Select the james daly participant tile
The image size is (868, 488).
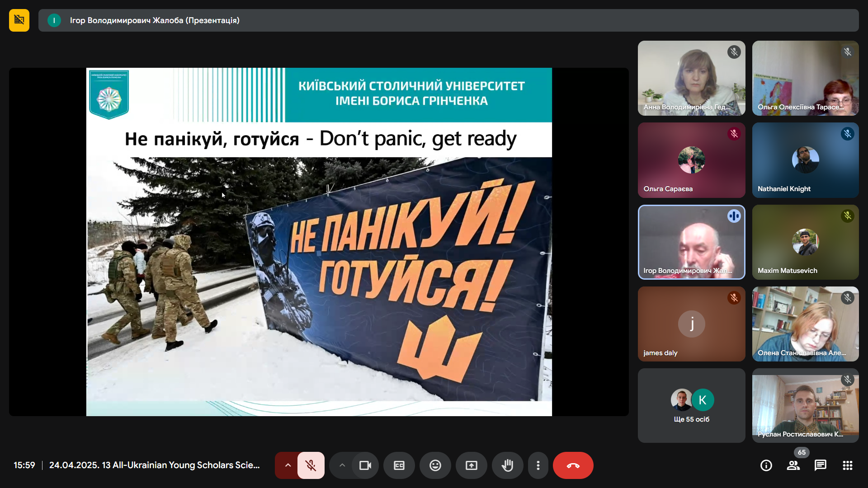691,324
